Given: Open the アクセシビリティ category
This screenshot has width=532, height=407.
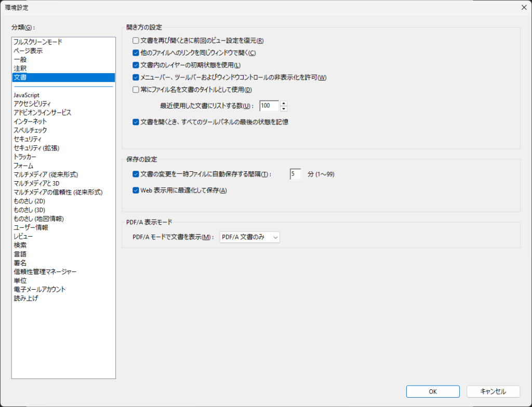Looking at the screenshot, I should (x=32, y=104).
